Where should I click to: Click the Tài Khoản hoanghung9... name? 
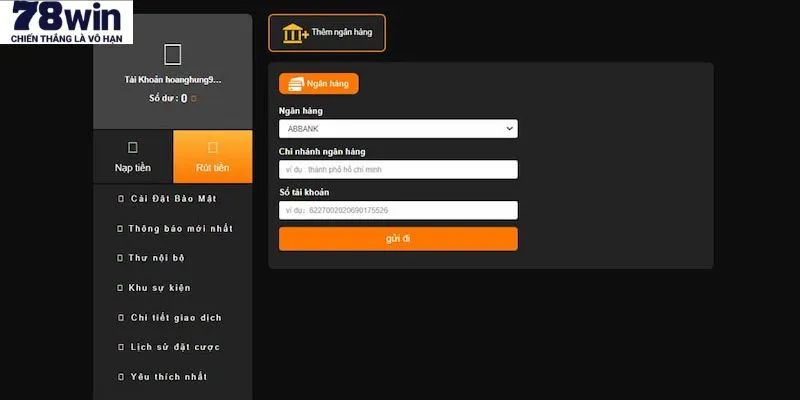pos(173,80)
